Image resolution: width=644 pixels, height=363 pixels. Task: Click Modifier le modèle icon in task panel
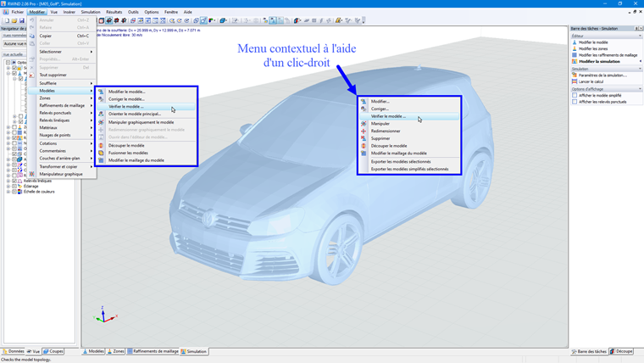575,42
